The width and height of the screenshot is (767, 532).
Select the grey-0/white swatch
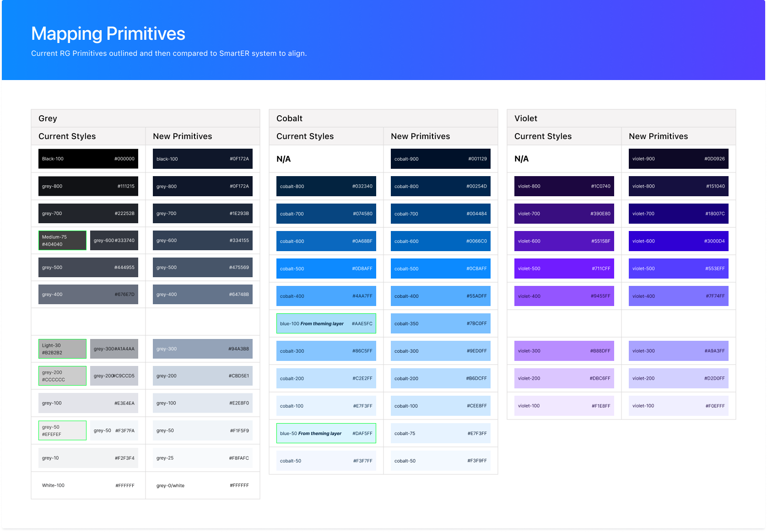click(x=203, y=485)
